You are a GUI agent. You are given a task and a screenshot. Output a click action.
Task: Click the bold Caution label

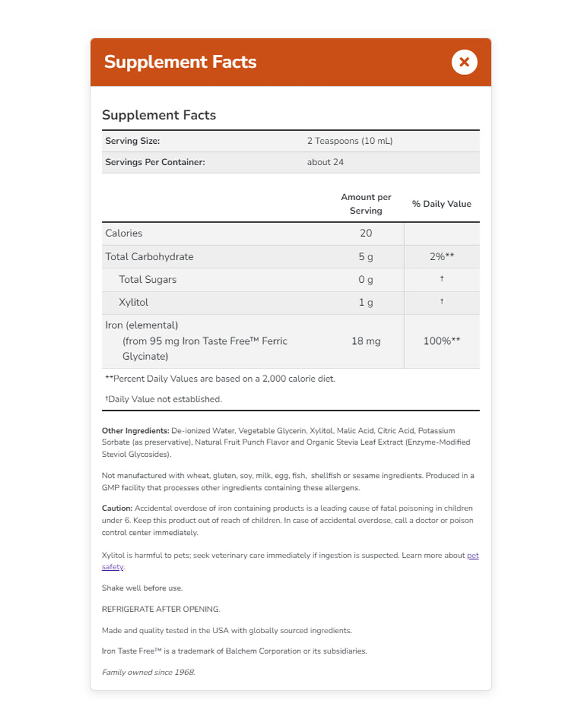point(117,509)
